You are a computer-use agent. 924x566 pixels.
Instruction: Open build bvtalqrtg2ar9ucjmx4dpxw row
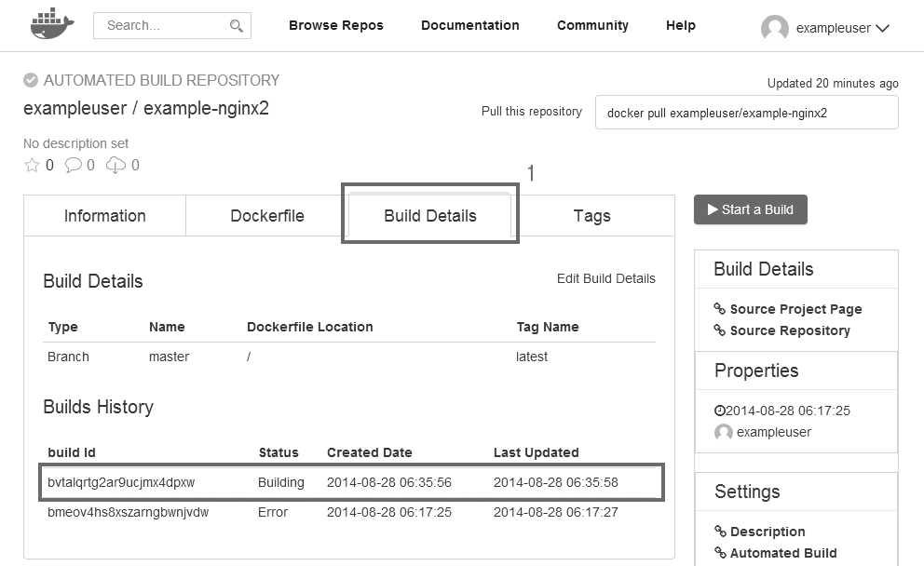click(x=121, y=482)
